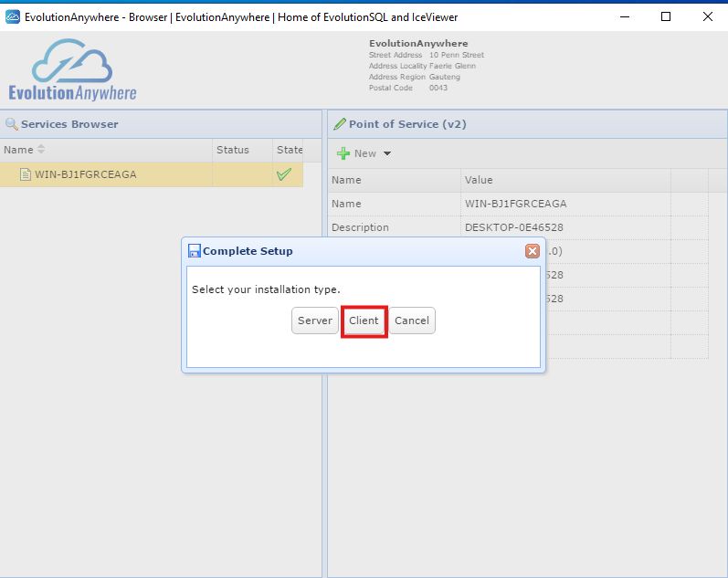The image size is (728, 578).
Task: Click the 10 Penn Street address text
Action: tap(457, 55)
